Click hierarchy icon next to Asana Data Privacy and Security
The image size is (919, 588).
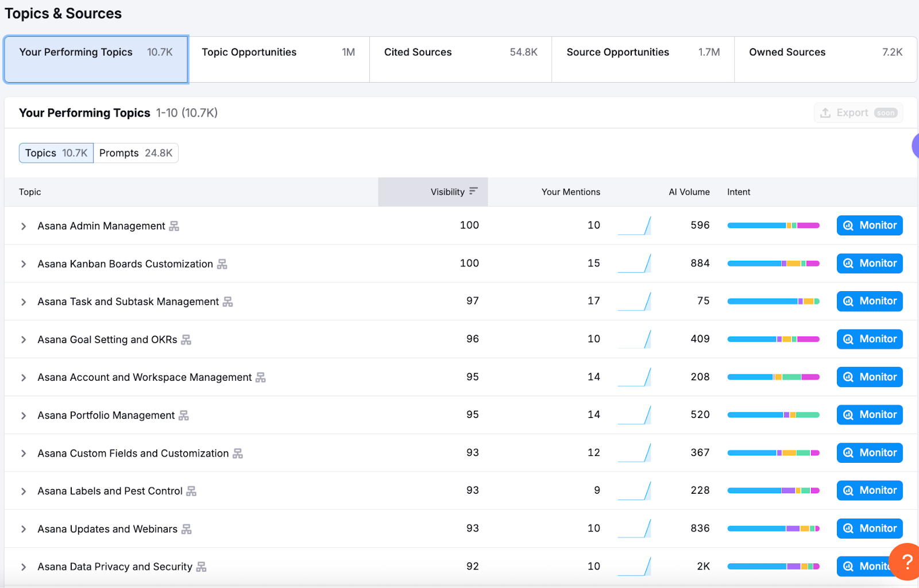(x=202, y=567)
